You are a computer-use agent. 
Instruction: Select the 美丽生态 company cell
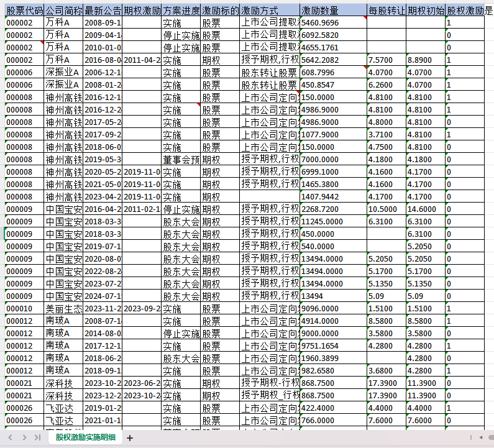(x=63, y=308)
